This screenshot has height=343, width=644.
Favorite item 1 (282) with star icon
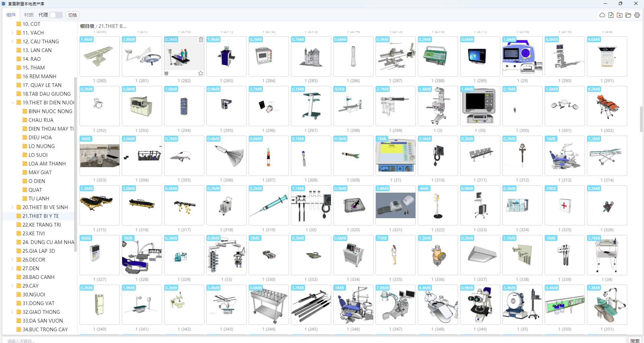click(x=201, y=73)
